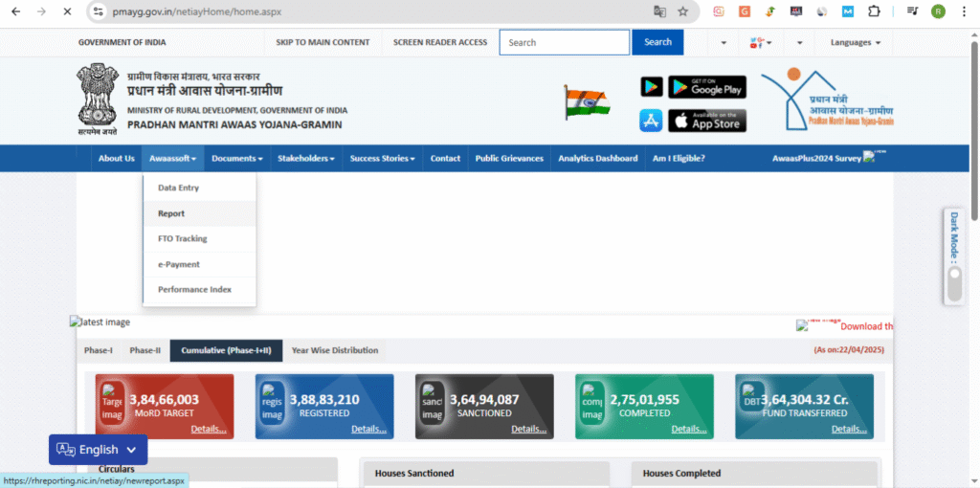The height and width of the screenshot is (488, 980).
Task: Click the Sanctioned card icon
Action: click(433, 404)
